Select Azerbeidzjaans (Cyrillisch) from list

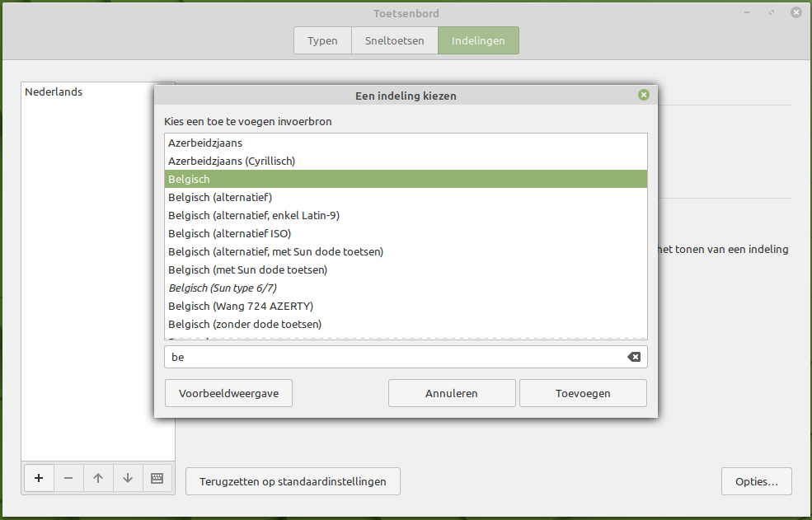(x=232, y=161)
